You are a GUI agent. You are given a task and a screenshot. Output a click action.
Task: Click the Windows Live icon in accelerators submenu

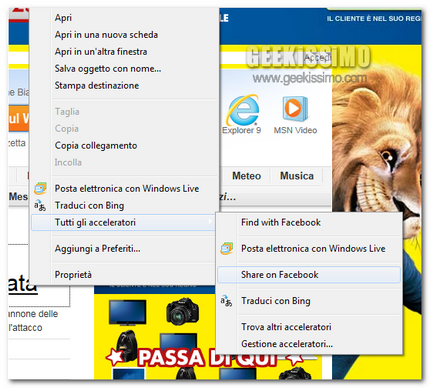coord(227,249)
